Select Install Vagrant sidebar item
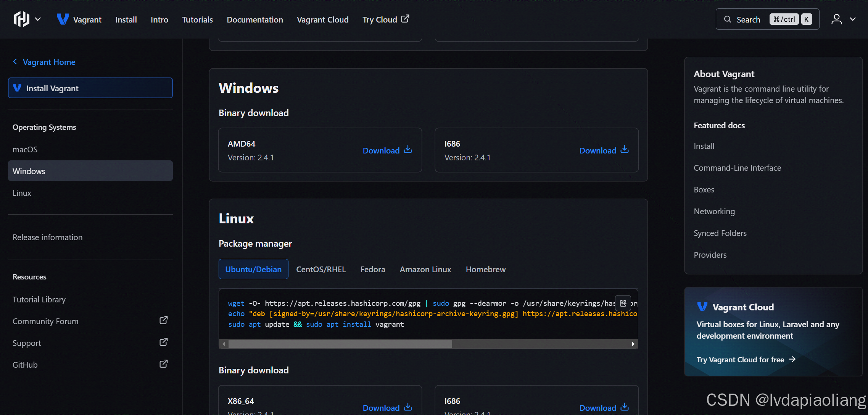Viewport: 868px width, 415px height. [x=90, y=88]
